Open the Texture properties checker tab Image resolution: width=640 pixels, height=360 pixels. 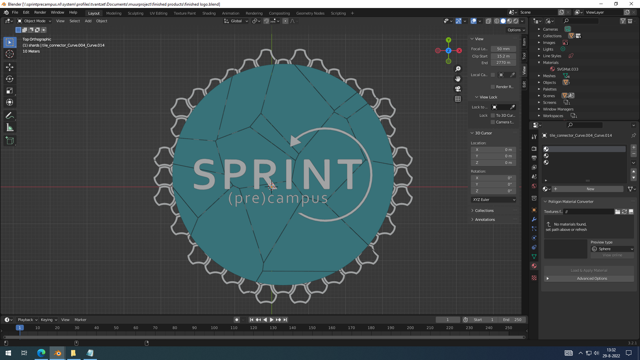pos(534,278)
